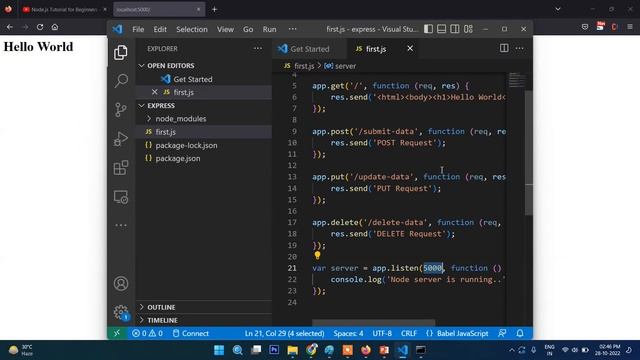Open a new Firefox tab
This screenshot has width=640, height=360.
pos(214,9)
